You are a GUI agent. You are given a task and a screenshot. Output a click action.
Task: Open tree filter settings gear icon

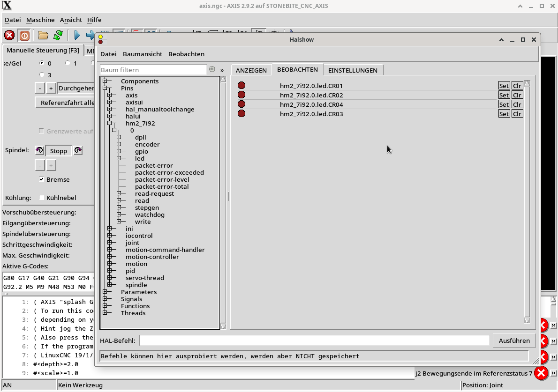[212, 69]
